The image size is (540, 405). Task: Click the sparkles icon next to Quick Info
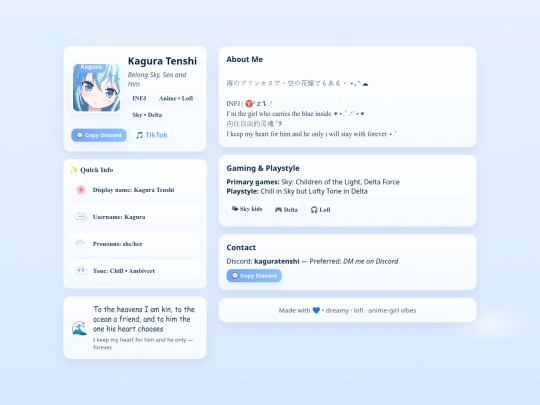(x=74, y=169)
